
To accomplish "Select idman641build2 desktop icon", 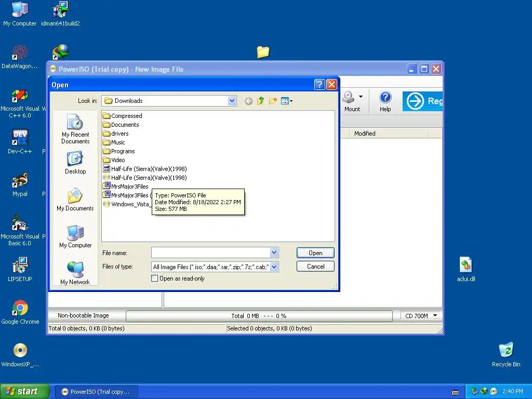I will click(x=60, y=14).
